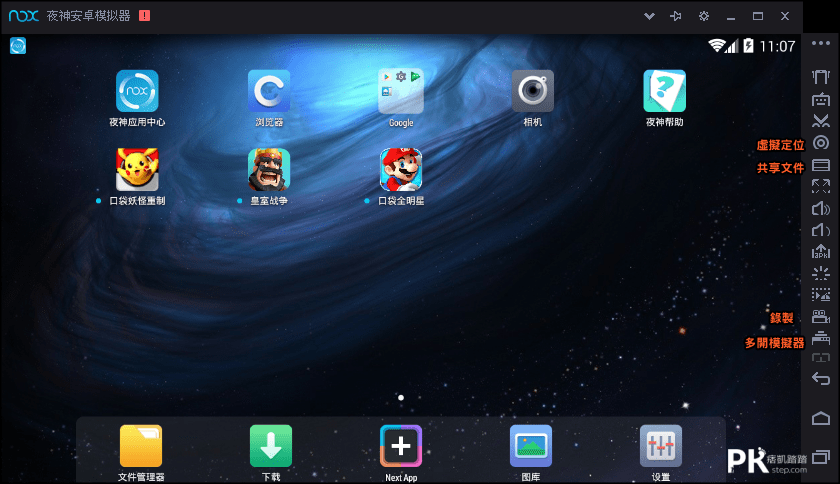The height and width of the screenshot is (484, 840).
Task: Switch emulator to fullscreen mode
Action: click(821, 186)
